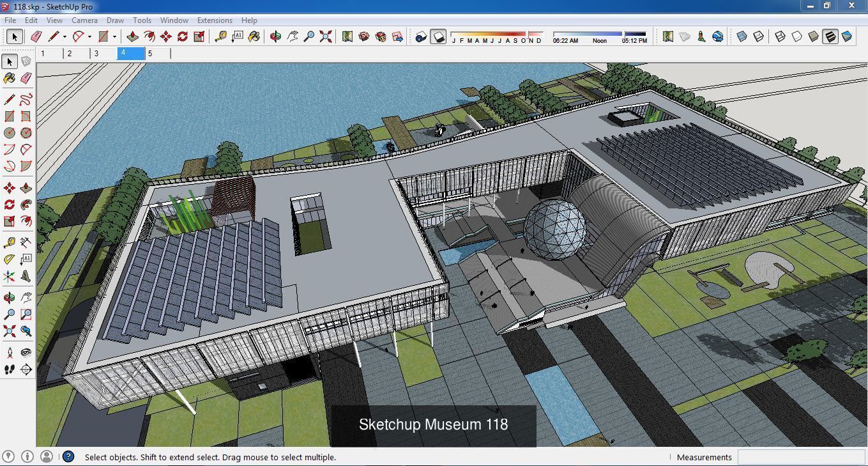Screen dimensions: 868x466
Task: Select the Section Plane tool
Action: click(x=26, y=369)
